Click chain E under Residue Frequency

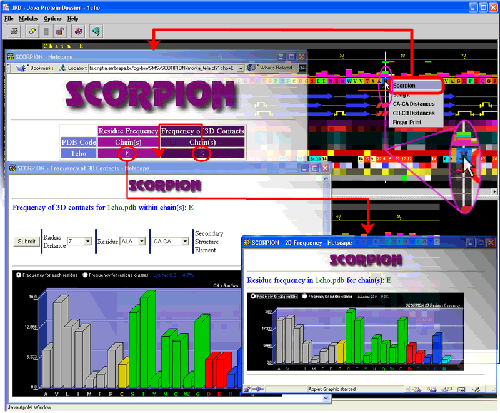tap(127, 153)
